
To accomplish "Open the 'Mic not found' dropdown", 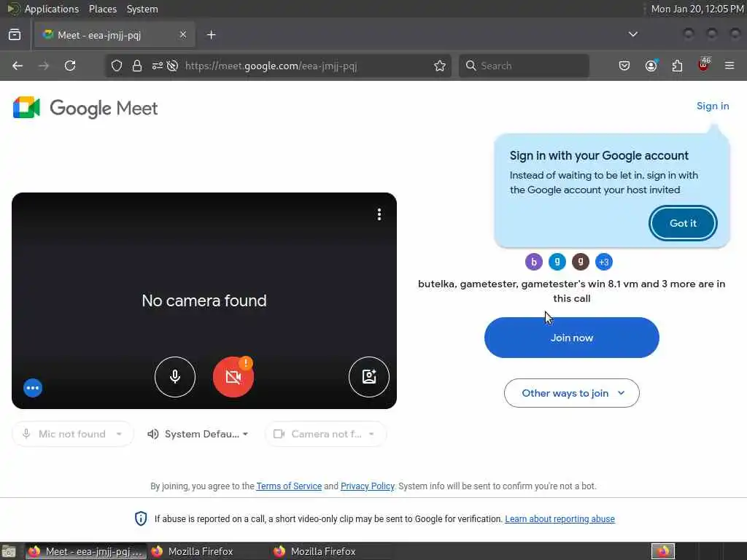I will click(x=73, y=434).
